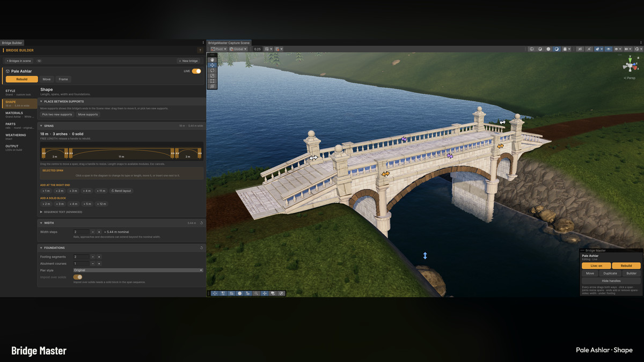Click the 11 m center span in diagram
Screen dimensions: 644x362
click(x=121, y=153)
